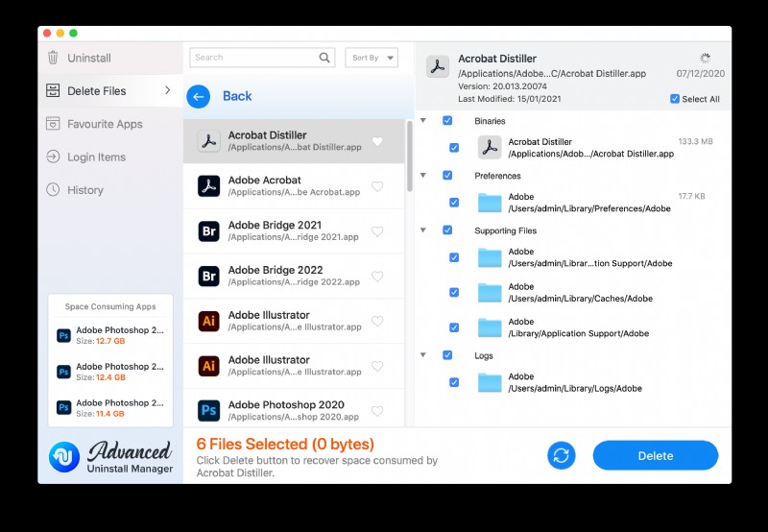Viewport: 768px width, 532px height.
Task: Uncheck the Binaries group checkbox
Action: 447,121
